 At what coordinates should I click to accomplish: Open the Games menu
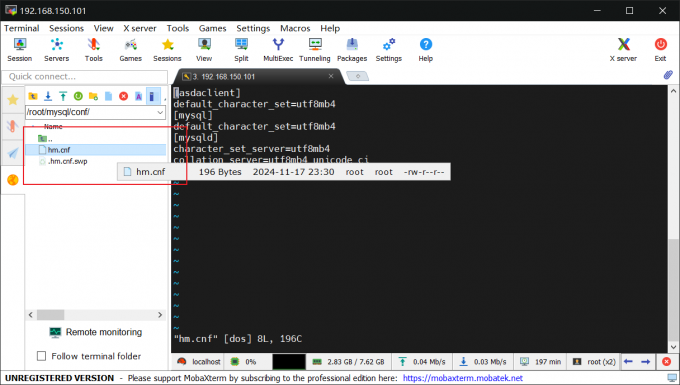(212, 28)
